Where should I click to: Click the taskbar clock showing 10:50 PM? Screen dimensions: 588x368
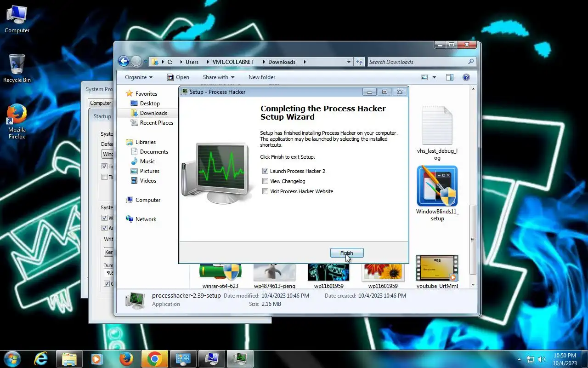pyautogui.click(x=565, y=359)
